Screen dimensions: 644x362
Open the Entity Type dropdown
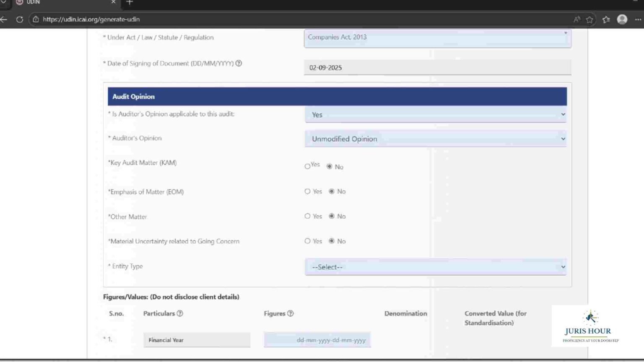435,267
